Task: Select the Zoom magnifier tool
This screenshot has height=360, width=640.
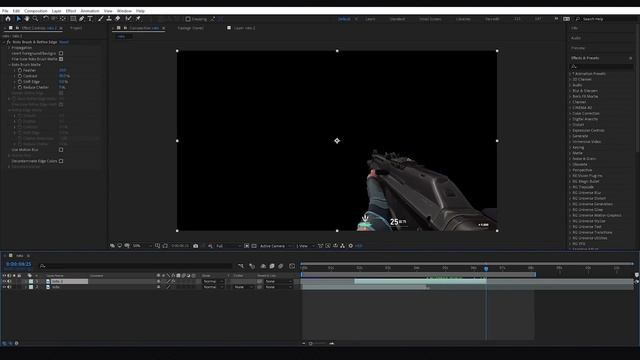Action: tap(36, 19)
